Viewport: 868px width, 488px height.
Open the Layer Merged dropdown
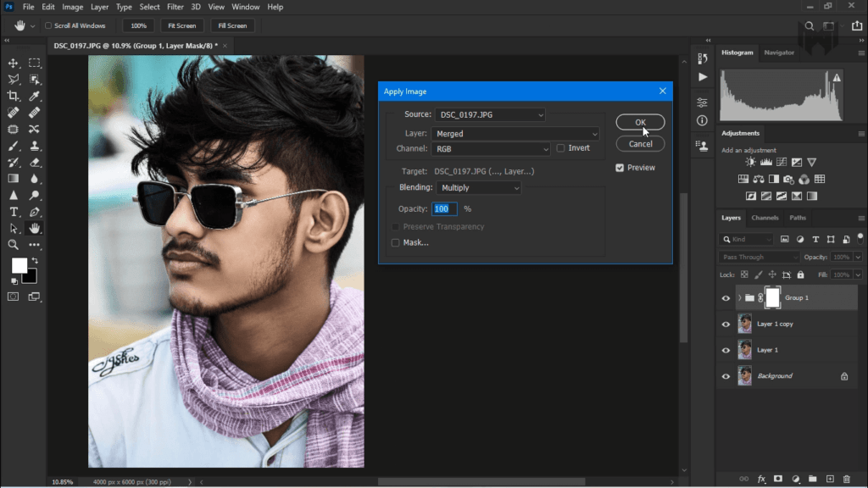[x=515, y=133]
